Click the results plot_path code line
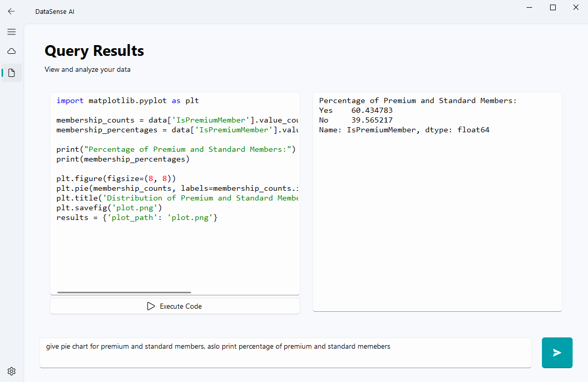 pyautogui.click(x=137, y=218)
